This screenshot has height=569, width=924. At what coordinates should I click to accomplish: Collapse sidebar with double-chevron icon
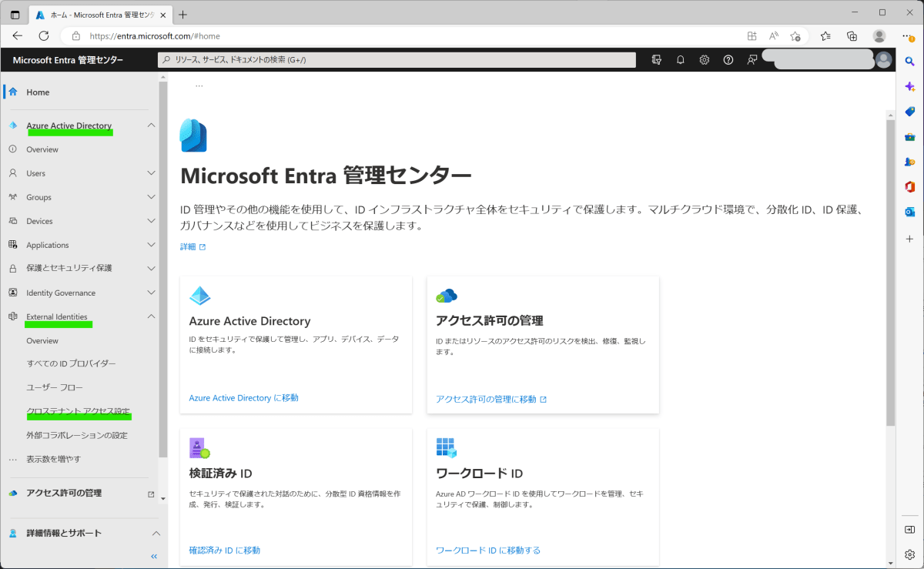(154, 556)
